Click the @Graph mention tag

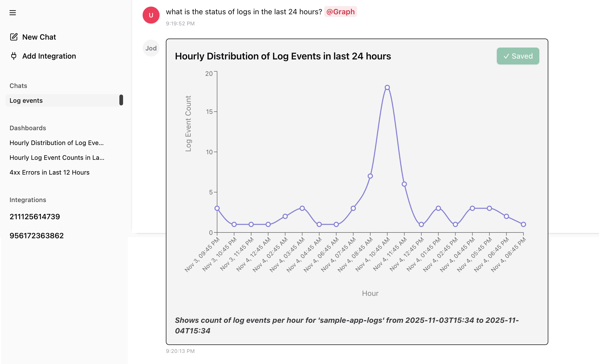pyautogui.click(x=340, y=12)
